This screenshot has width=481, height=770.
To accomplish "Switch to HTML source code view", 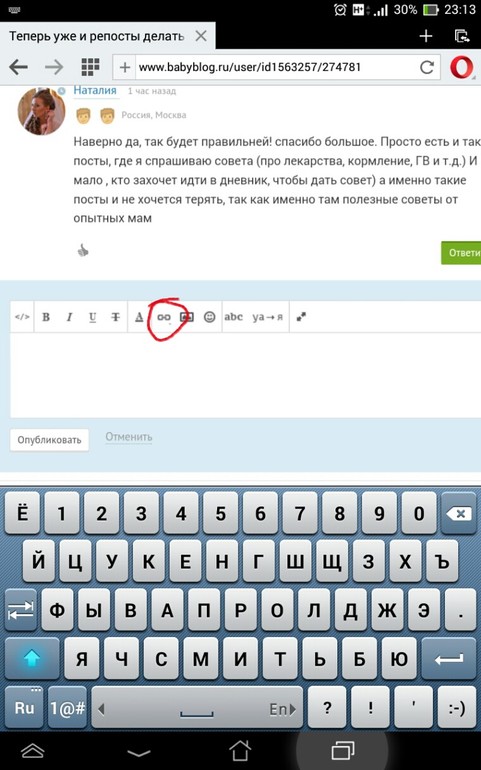I will (x=22, y=317).
